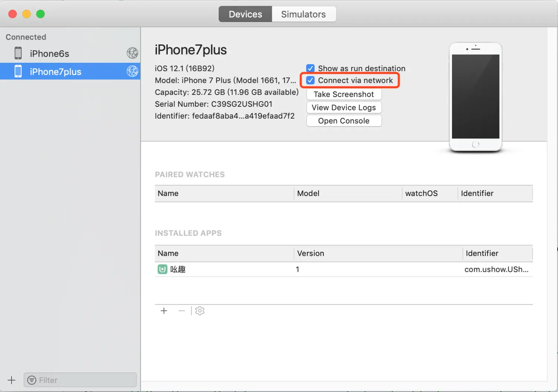Sort installed apps by Version header
Image resolution: width=558 pixels, height=392 pixels.
pos(378,253)
